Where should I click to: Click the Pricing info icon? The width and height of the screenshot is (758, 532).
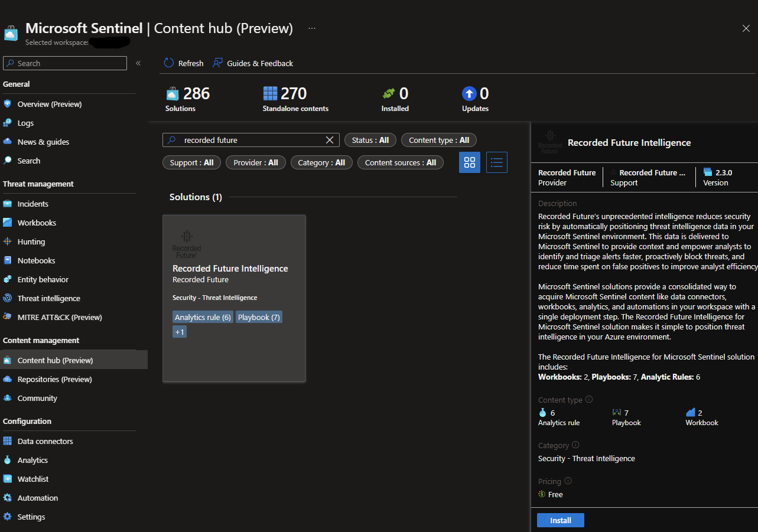click(568, 481)
